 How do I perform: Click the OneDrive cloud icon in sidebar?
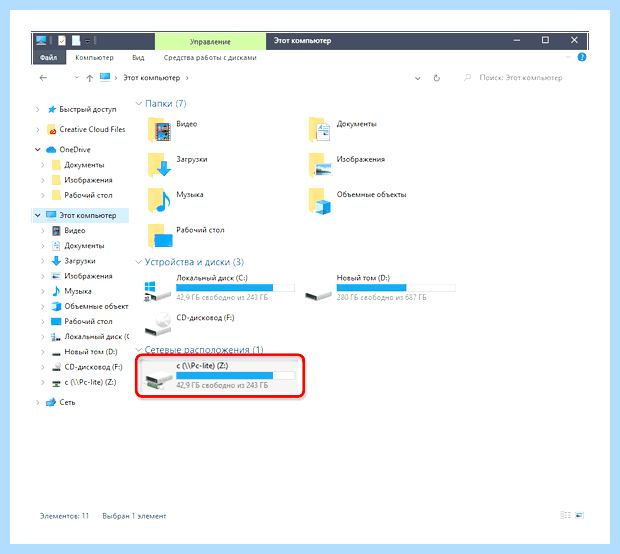[x=51, y=149]
